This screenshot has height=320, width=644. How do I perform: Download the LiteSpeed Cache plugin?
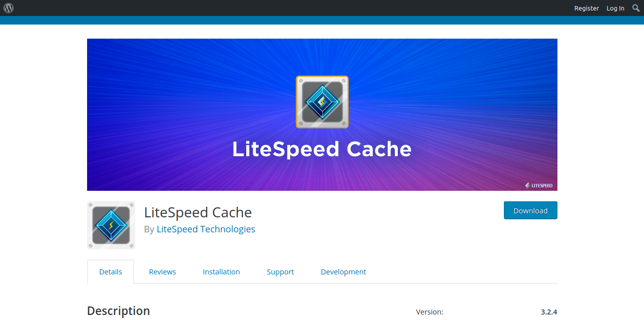click(x=530, y=210)
